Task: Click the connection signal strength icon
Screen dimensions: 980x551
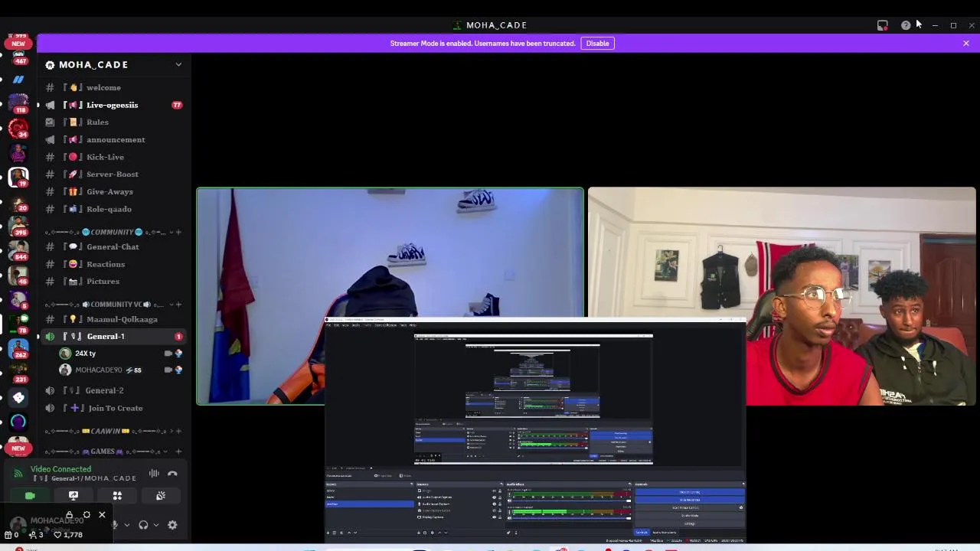Action: tap(18, 474)
